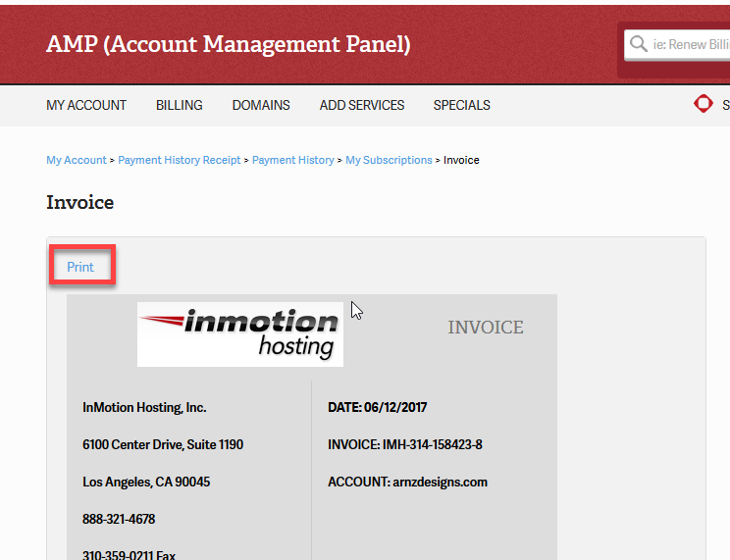Open the ADD SERVICES menu
Screen dimensions: 730x560
pos(362,105)
